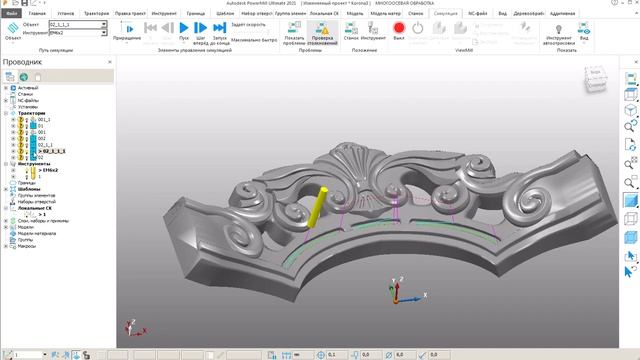Click the blue solid cube icon in right toolbar
640x360 pixels.
631,237
